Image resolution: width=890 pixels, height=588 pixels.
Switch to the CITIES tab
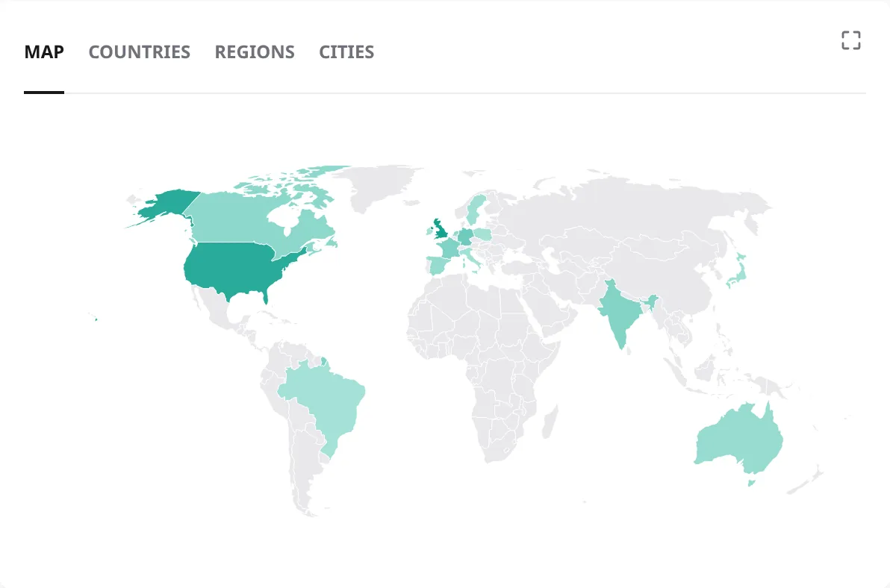tap(346, 52)
